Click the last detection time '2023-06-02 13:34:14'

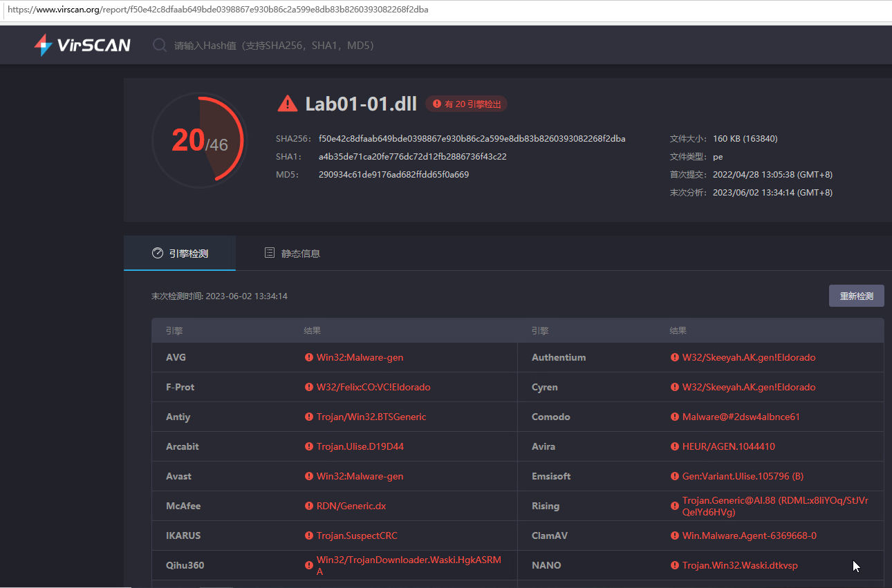(x=246, y=296)
